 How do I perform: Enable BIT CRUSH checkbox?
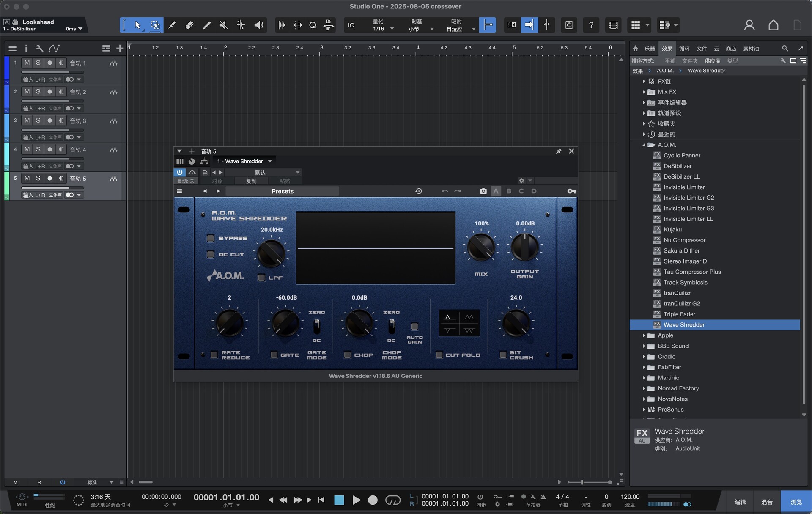[503, 355]
